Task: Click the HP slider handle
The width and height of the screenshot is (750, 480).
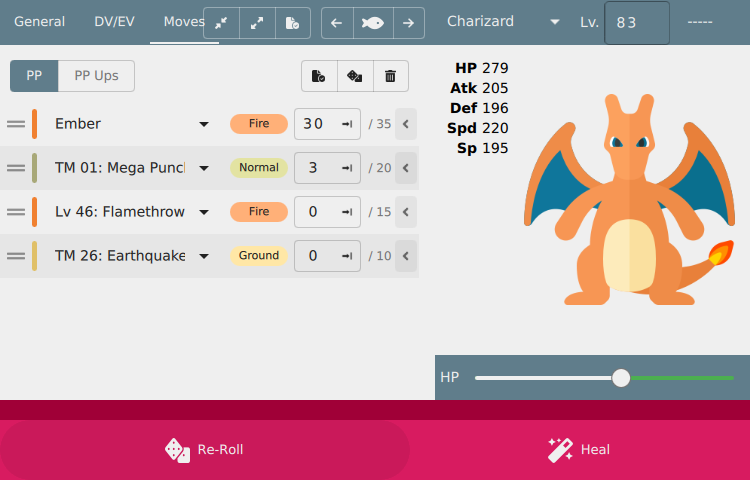Action: pyautogui.click(x=621, y=378)
